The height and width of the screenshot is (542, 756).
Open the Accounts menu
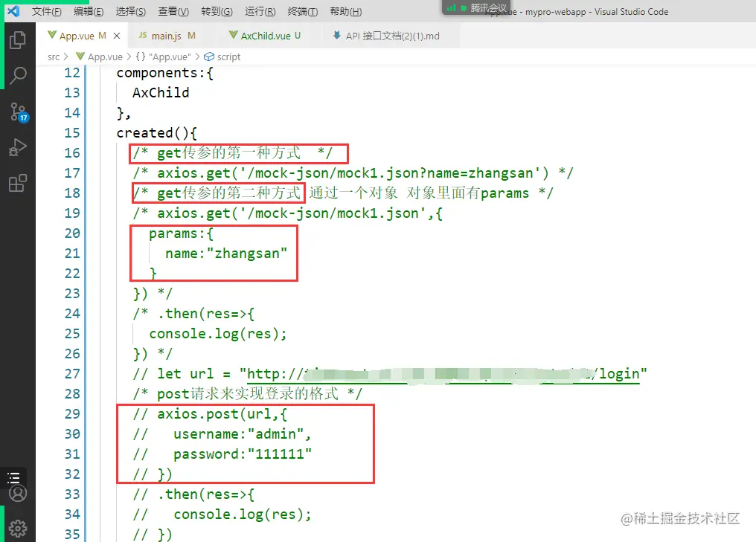point(18,494)
